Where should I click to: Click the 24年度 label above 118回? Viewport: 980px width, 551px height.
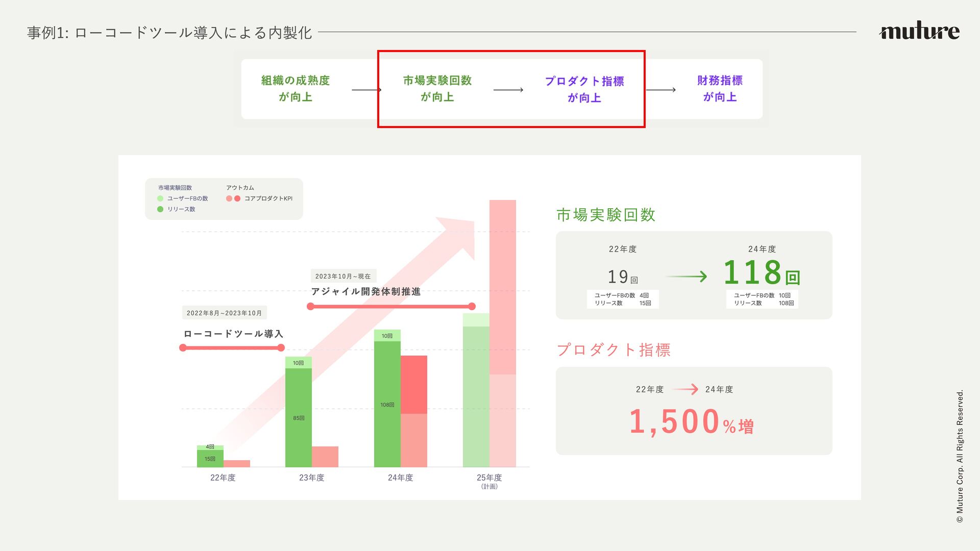762,249
